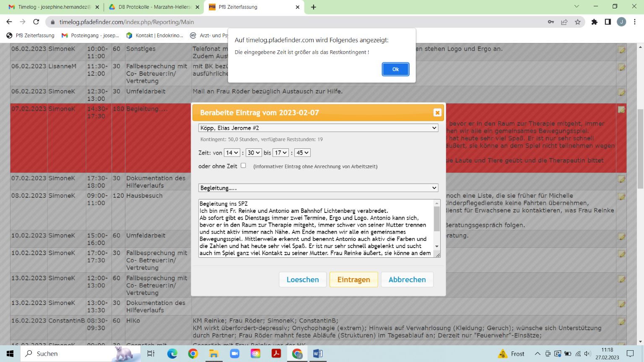Viewport: 644px width, 362px height.
Task: Open the Adobe Acrobat taskbar icon
Action: 276,354
